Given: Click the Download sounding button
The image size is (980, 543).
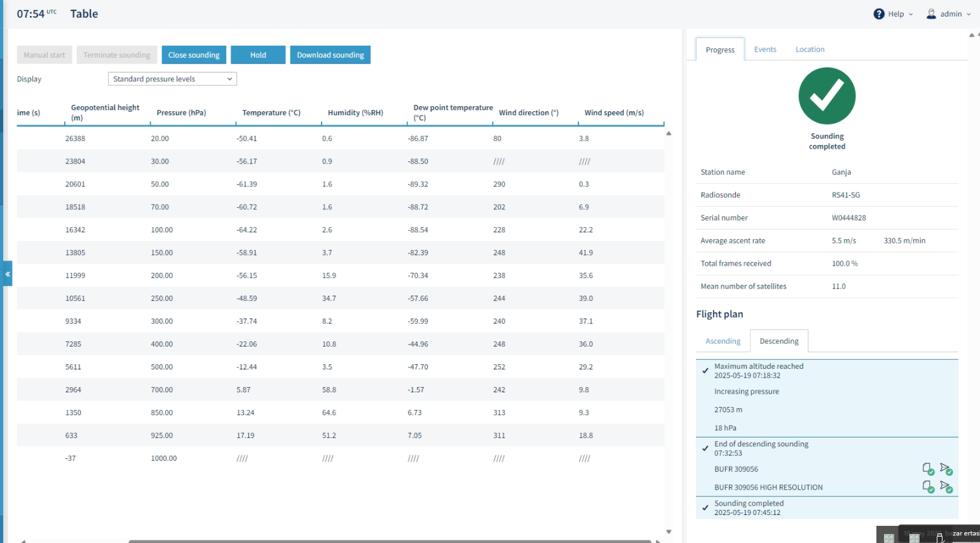Looking at the screenshot, I should 330,55.
